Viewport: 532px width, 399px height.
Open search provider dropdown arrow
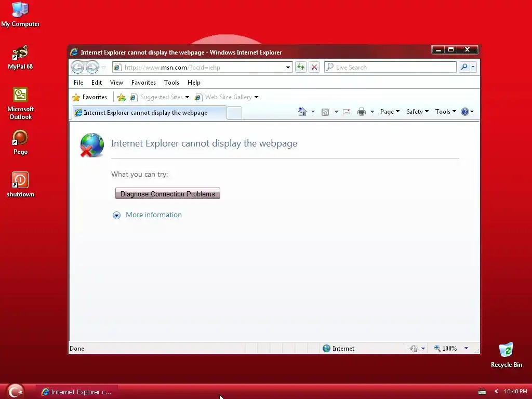click(473, 67)
